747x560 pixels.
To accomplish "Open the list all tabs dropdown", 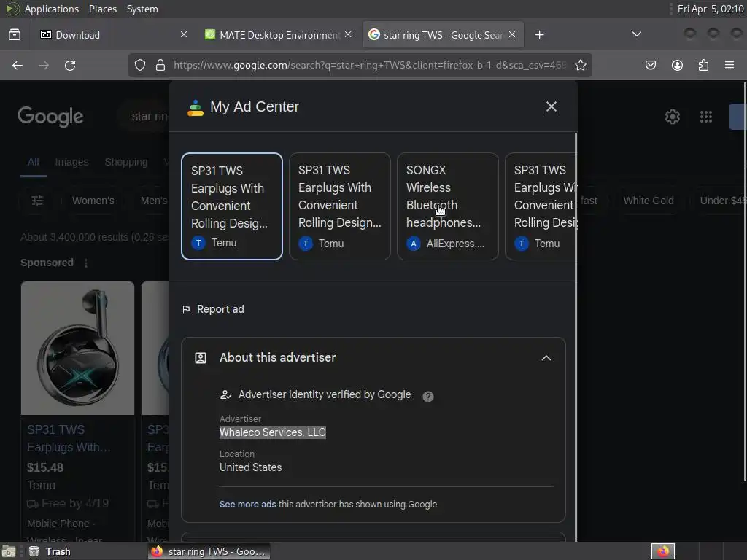I will (636, 34).
